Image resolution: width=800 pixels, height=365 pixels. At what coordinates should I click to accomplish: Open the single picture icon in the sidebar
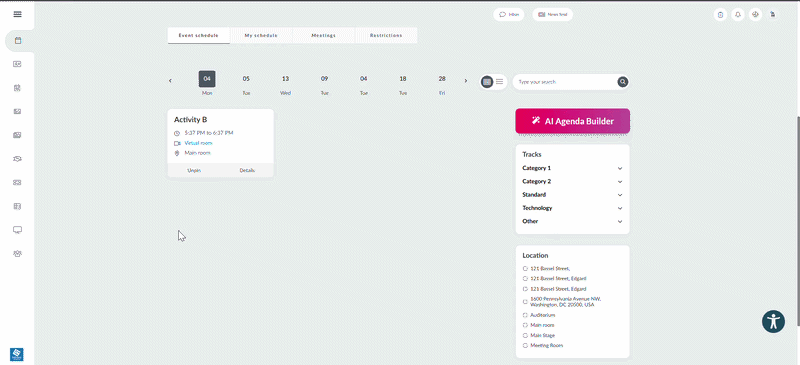pyautogui.click(x=17, y=111)
